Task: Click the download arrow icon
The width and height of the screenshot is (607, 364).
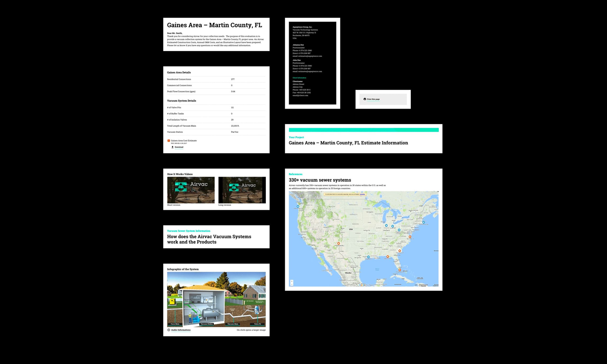Action: pyautogui.click(x=172, y=147)
